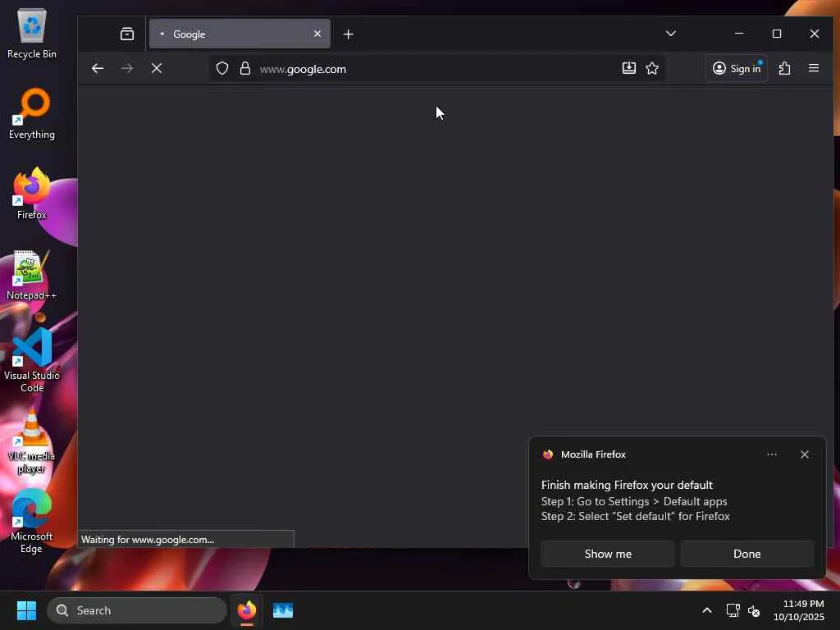Select the Firefox desktop shortcut
The height and width of the screenshot is (630, 840).
point(32,194)
